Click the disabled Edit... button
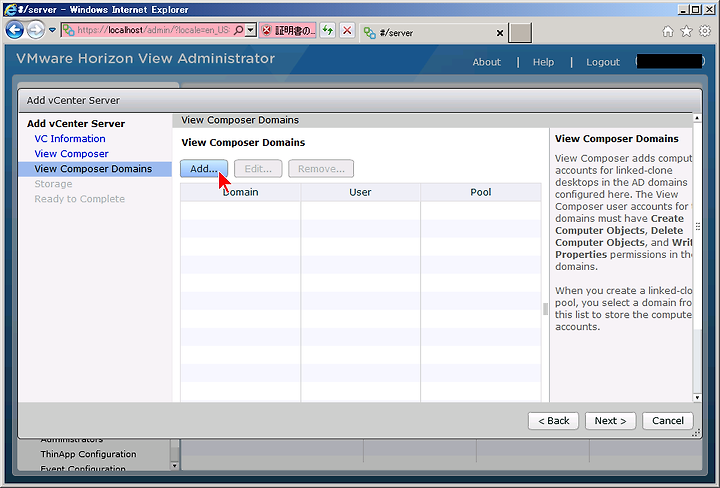 258,168
